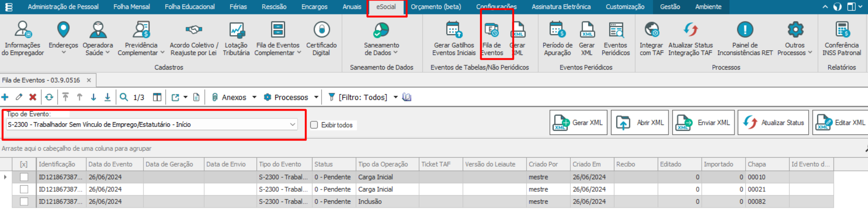Open Acordo Coletivo / Reajuste por Lei
This screenshot has width=868, height=217.
pos(193,38)
